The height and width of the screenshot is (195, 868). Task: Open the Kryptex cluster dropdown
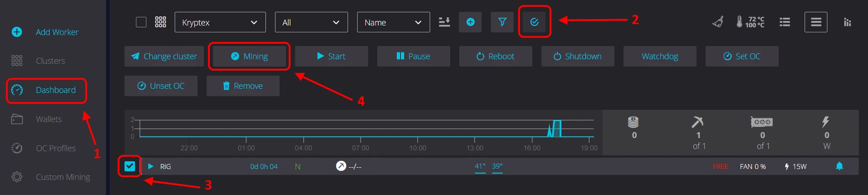(220, 22)
